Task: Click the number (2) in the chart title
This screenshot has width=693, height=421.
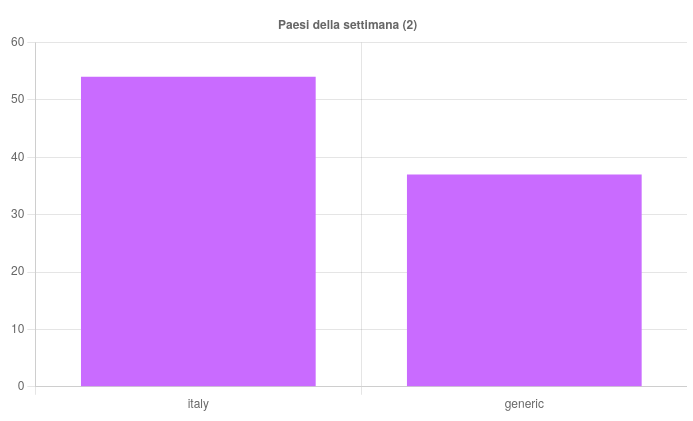Action: (x=409, y=25)
